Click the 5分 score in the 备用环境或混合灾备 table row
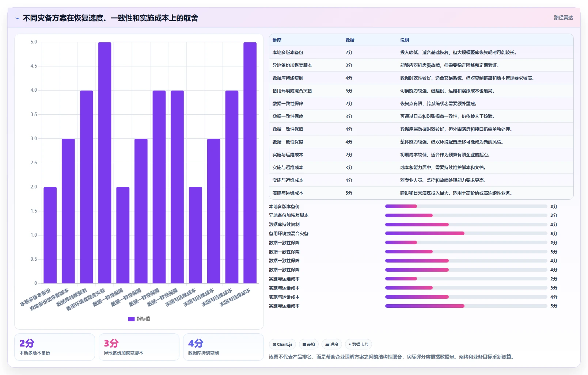This screenshot has height=375, width=588. [x=349, y=91]
